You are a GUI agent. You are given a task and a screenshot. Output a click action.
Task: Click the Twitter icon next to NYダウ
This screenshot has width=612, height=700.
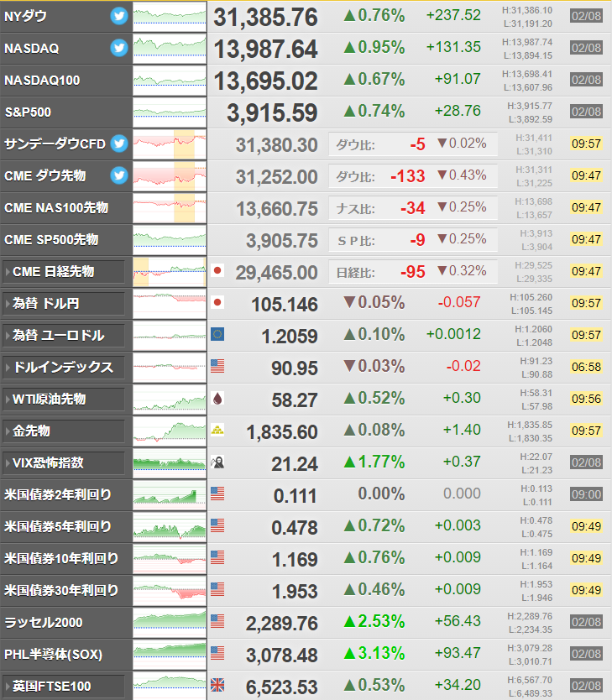point(118,16)
